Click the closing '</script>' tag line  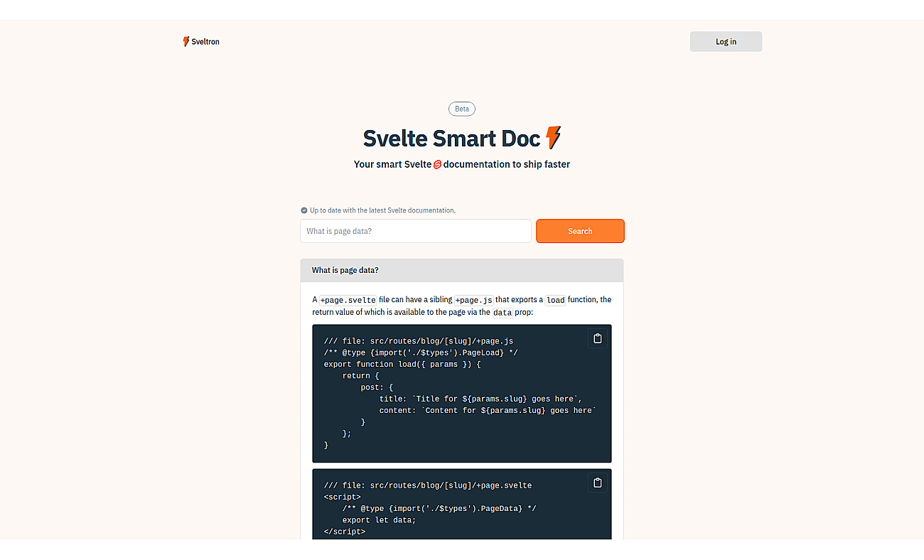tap(345, 531)
